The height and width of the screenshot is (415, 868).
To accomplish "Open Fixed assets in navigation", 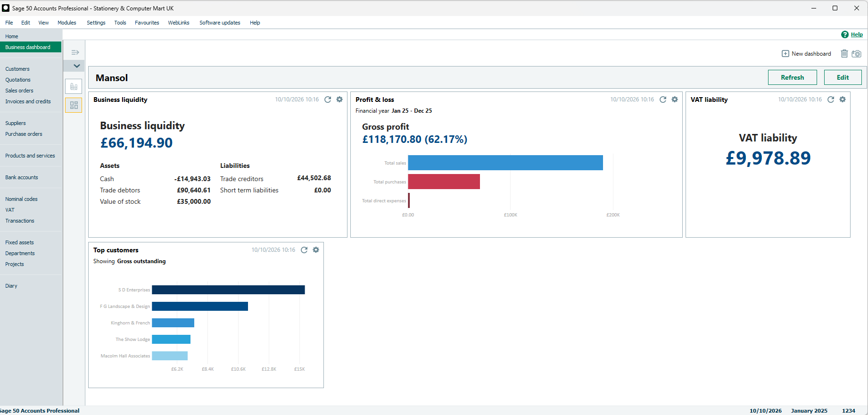I will tap(19, 242).
